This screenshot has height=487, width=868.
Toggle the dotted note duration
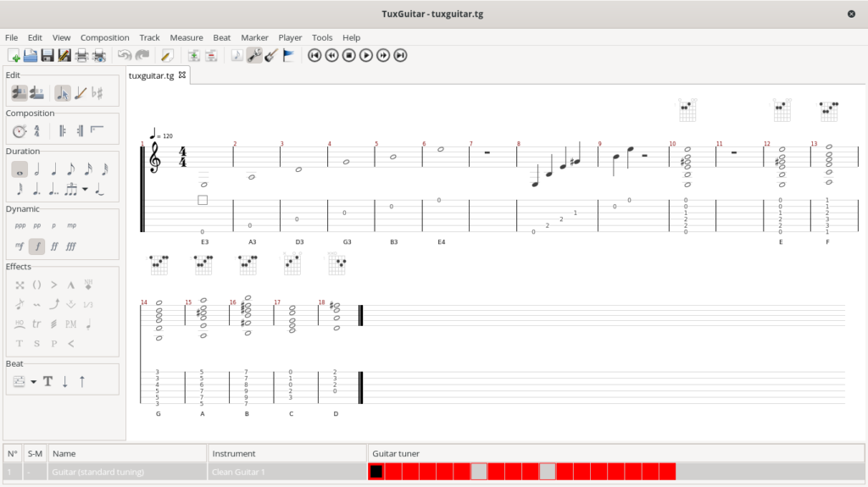point(36,189)
